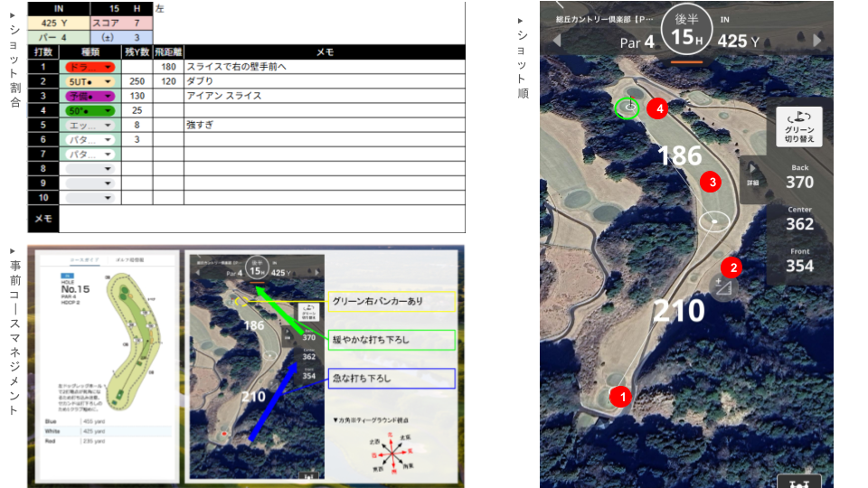This screenshot has height=488, width=868.
Task: Click the green-circled pin target on green
Action: tap(627, 108)
